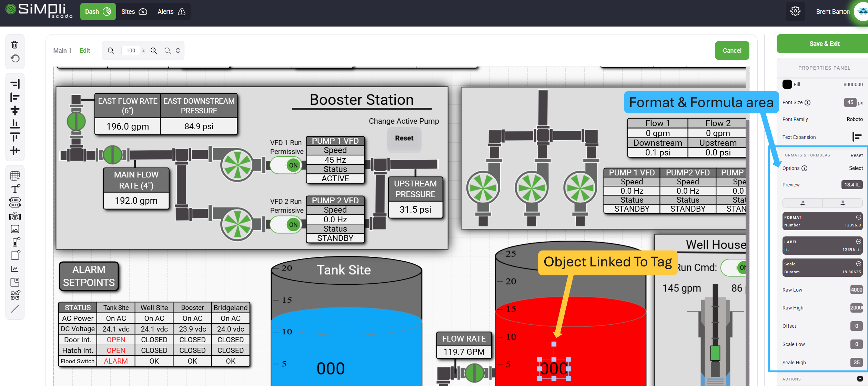Open the Options Select dropdown
868x386 pixels.
(x=856, y=168)
